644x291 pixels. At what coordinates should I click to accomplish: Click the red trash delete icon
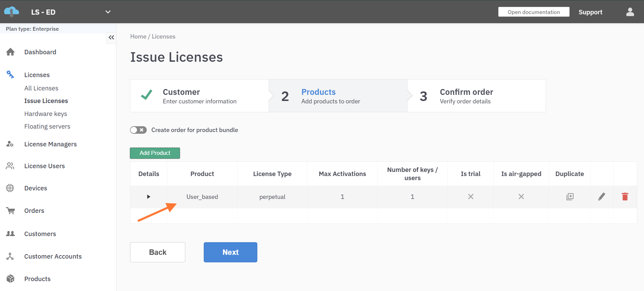(625, 197)
